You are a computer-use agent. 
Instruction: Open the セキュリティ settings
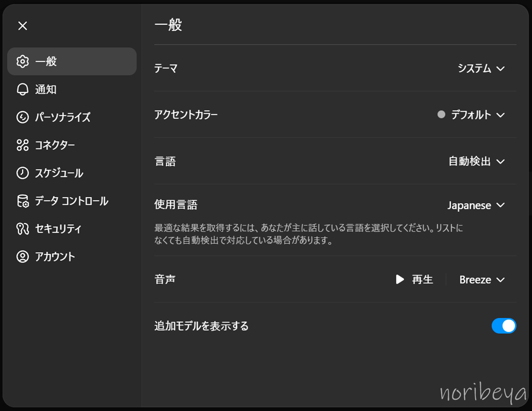point(72,228)
